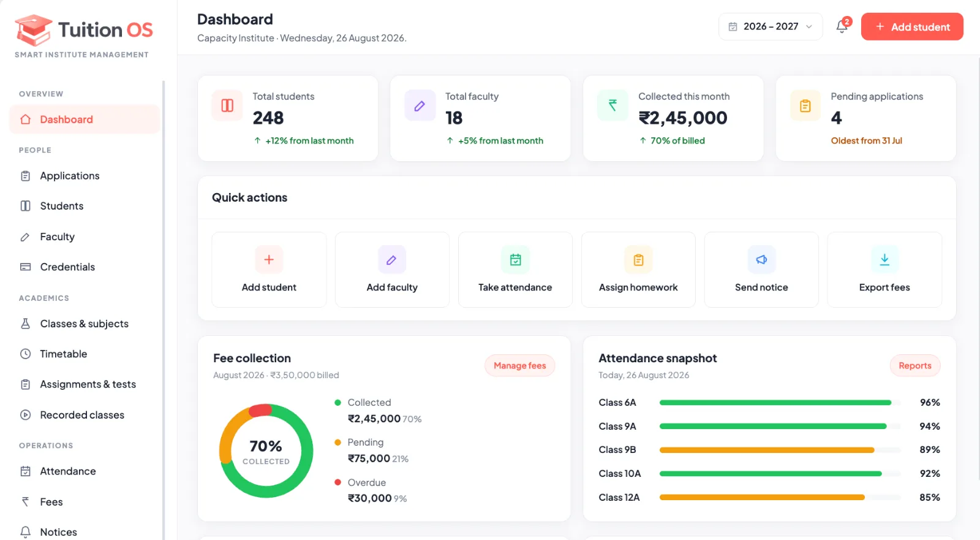Click the clipboard icon in Assign homework
This screenshot has height=540, width=980.
coord(638,259)
